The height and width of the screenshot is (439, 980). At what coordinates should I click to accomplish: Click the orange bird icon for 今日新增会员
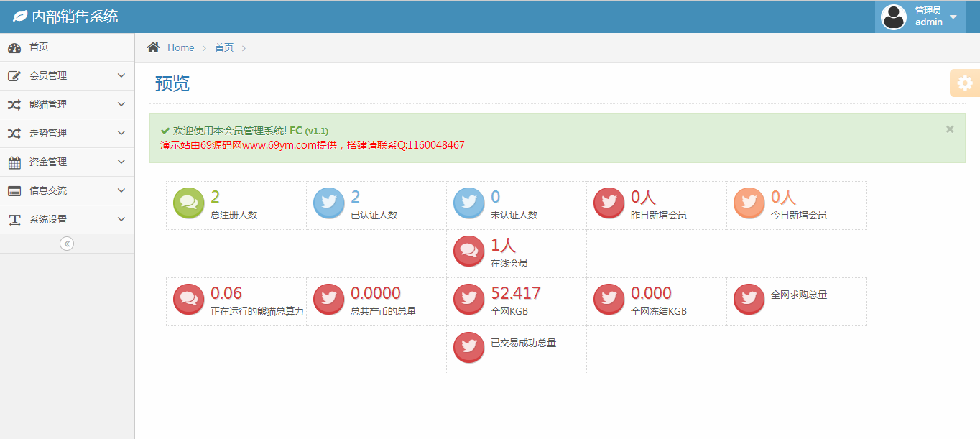tap(749, 203)
